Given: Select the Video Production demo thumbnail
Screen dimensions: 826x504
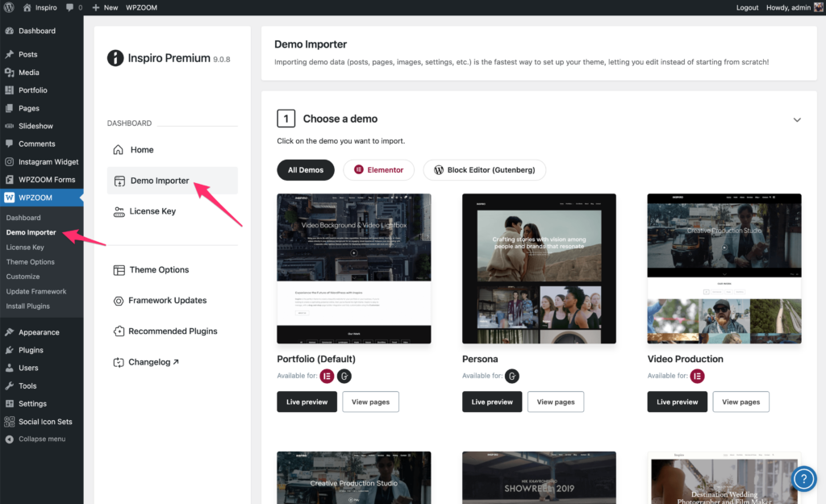Looking at the screenshot, I should [724, 269].
